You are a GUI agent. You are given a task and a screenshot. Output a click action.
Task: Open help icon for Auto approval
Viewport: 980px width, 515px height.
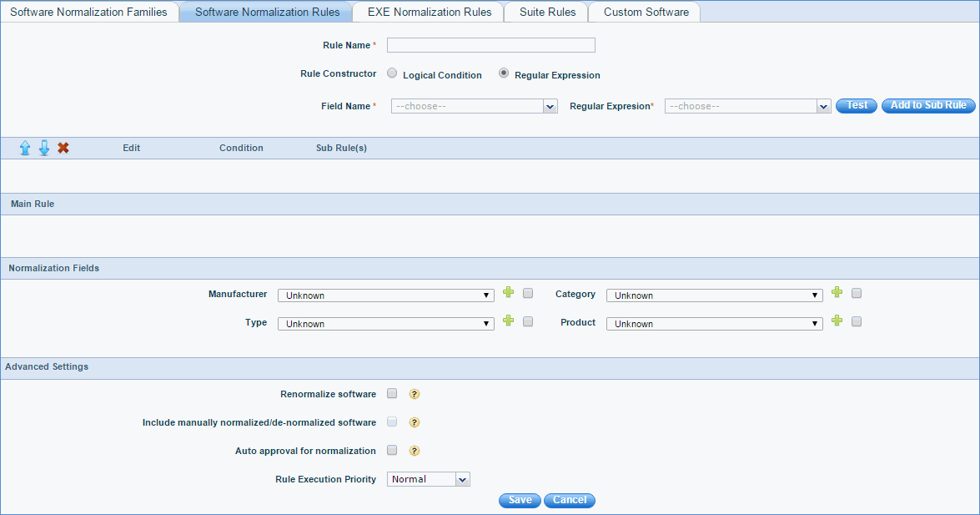414,451
